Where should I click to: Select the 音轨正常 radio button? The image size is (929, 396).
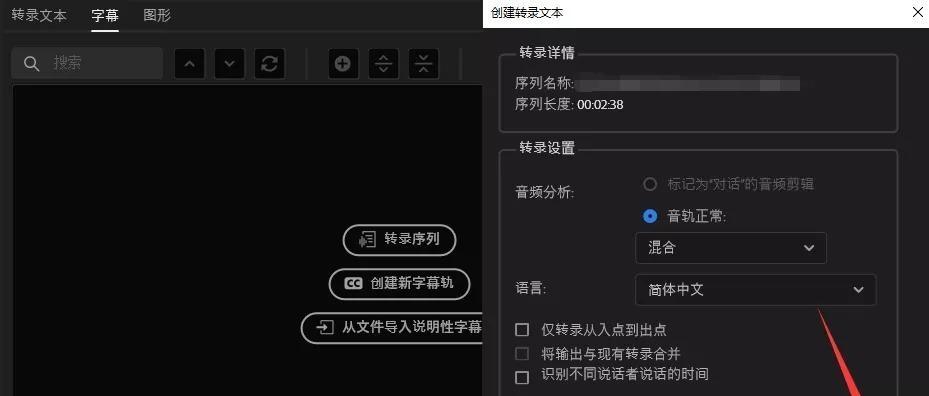click(650, 216)
